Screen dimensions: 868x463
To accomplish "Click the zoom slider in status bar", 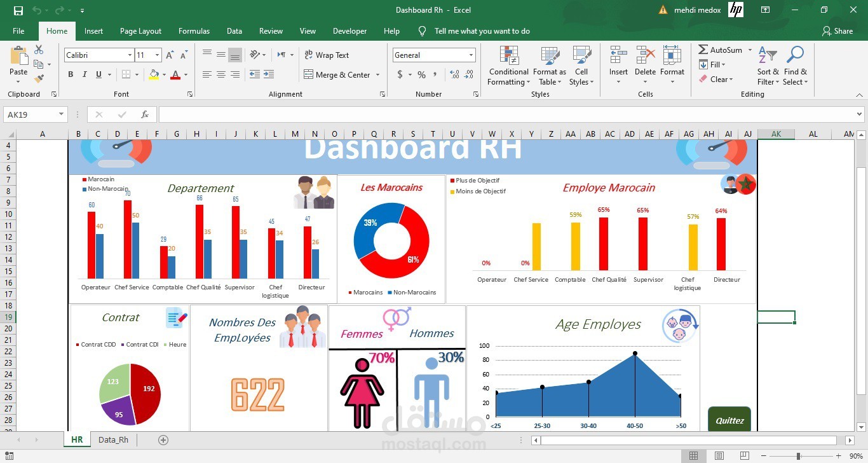I will point(799,456).
